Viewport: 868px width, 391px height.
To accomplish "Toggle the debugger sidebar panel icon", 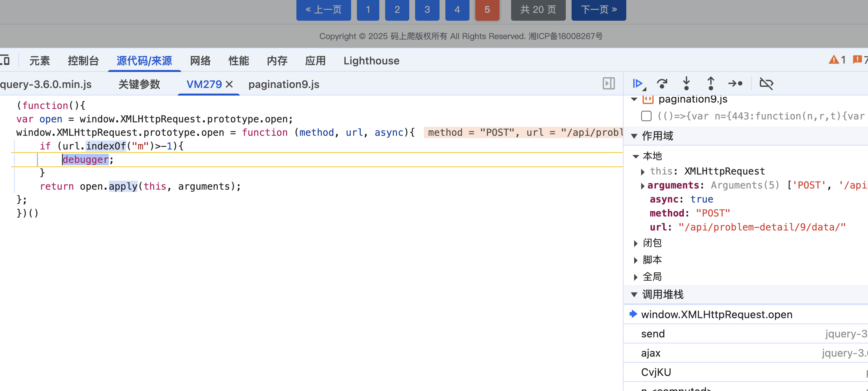I will coord(609,83).
